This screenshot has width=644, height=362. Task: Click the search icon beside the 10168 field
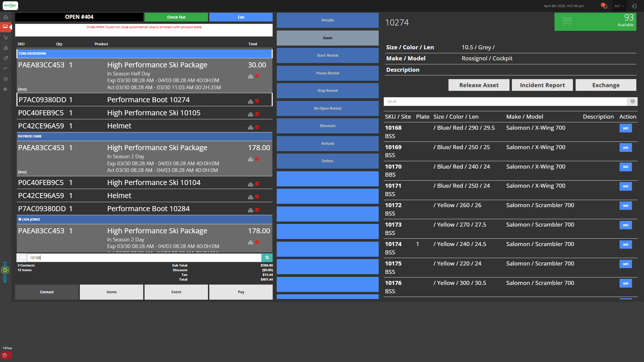pyautogui.click(x=267, y=258)
